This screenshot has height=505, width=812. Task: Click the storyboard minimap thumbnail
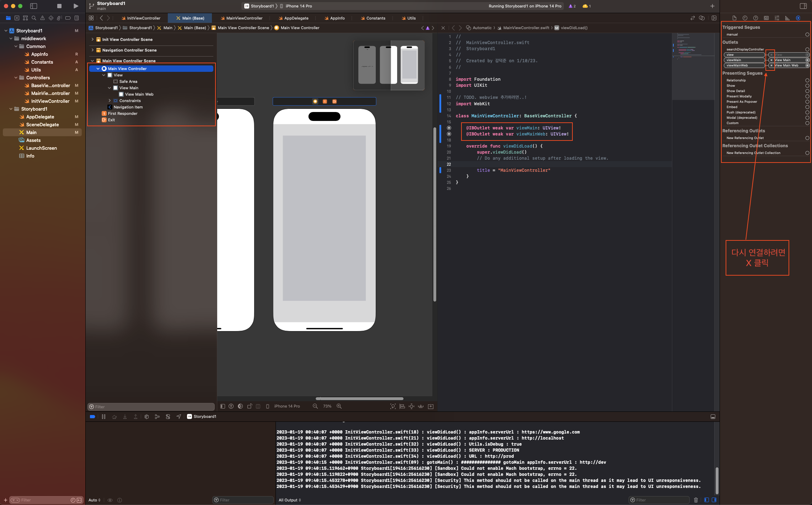(x=389, y=65)
